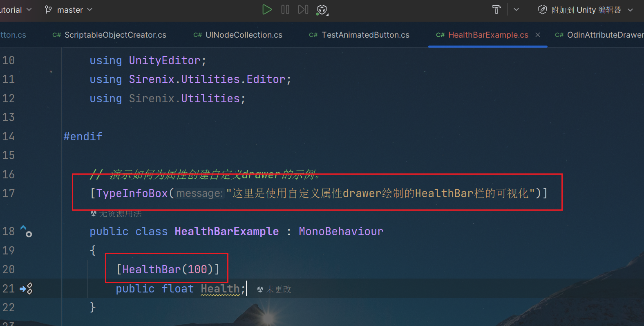Close the HealthBarExample.cs tab
Viewport: 644px width, 326px height.
point(538,35)
